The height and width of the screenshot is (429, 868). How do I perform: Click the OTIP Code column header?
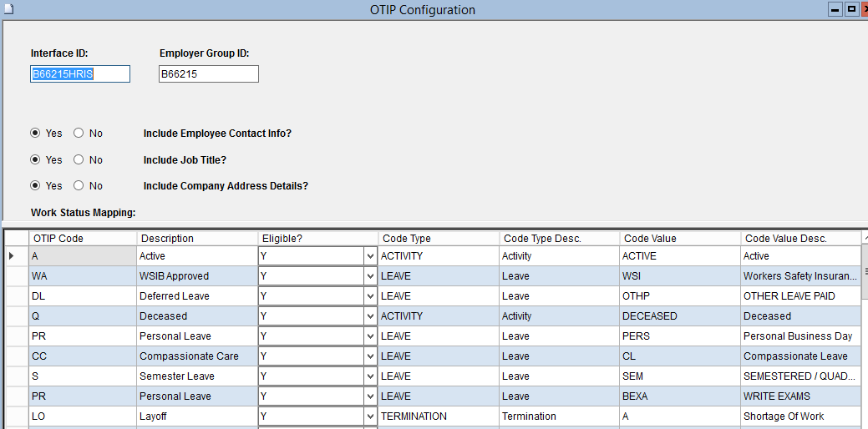coord(82,238)
